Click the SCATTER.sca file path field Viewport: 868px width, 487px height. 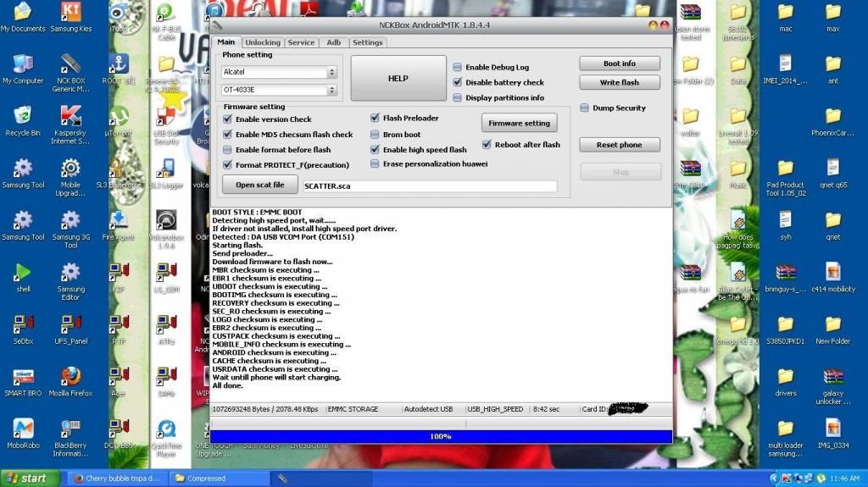[x=429, y=186]
